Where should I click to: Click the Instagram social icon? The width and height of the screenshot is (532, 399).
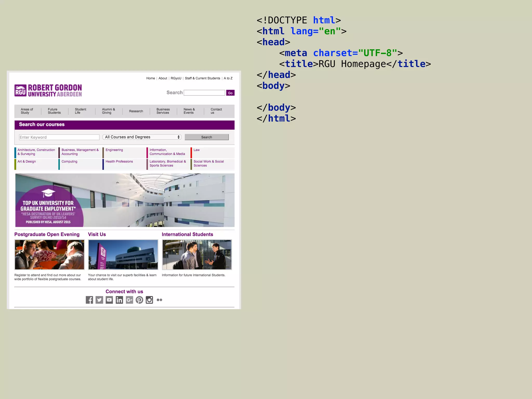(x=149, y=300)
